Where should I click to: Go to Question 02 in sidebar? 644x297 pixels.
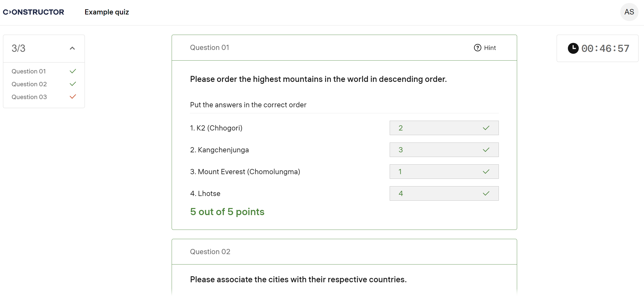click(x=29, y=84)
